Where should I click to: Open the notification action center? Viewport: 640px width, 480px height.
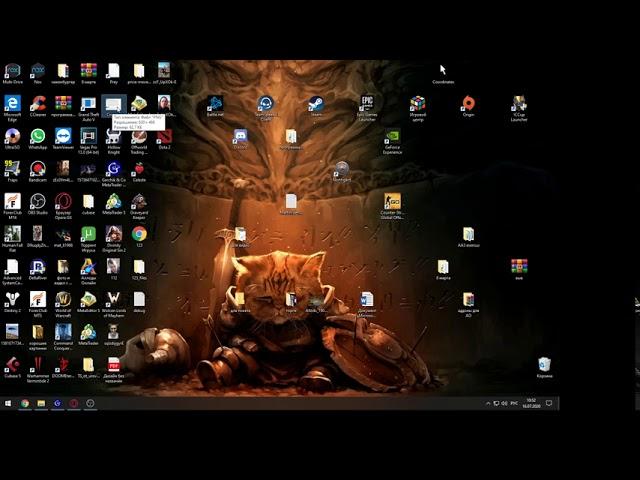(549, 403)
